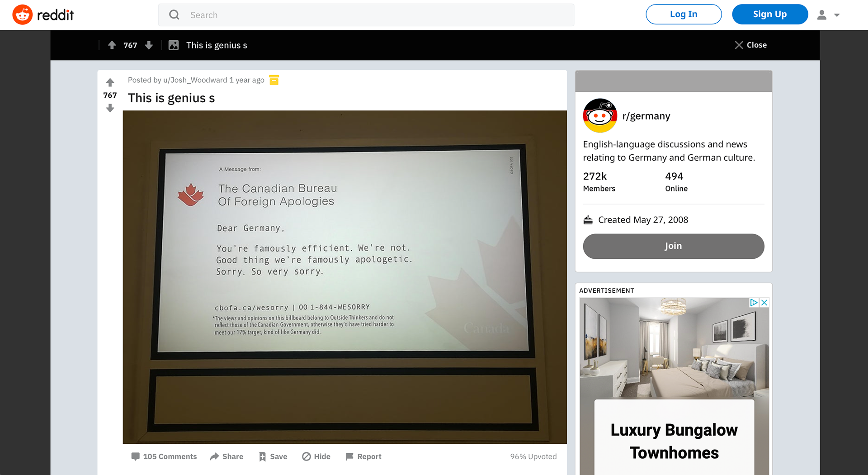The width and height of the screenshot is (868, 475).
Task: Focus the Search input field
Action: click(x=366, y=15)
